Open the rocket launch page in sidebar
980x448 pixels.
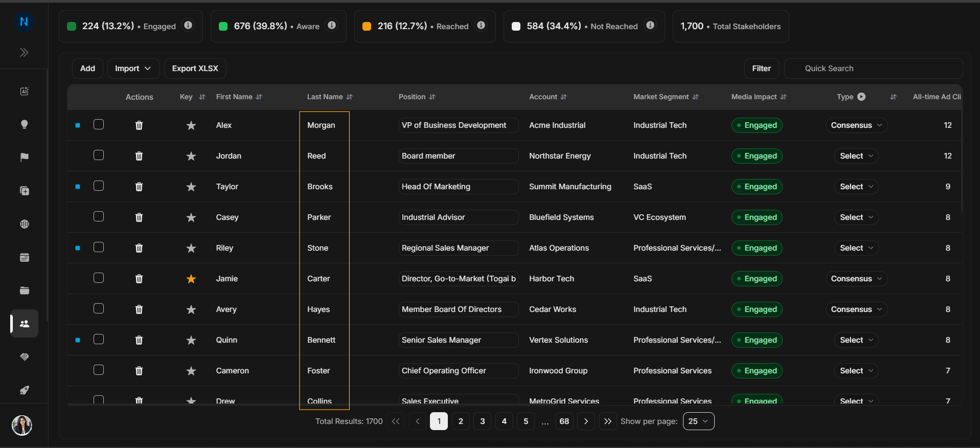pos(24,390)
